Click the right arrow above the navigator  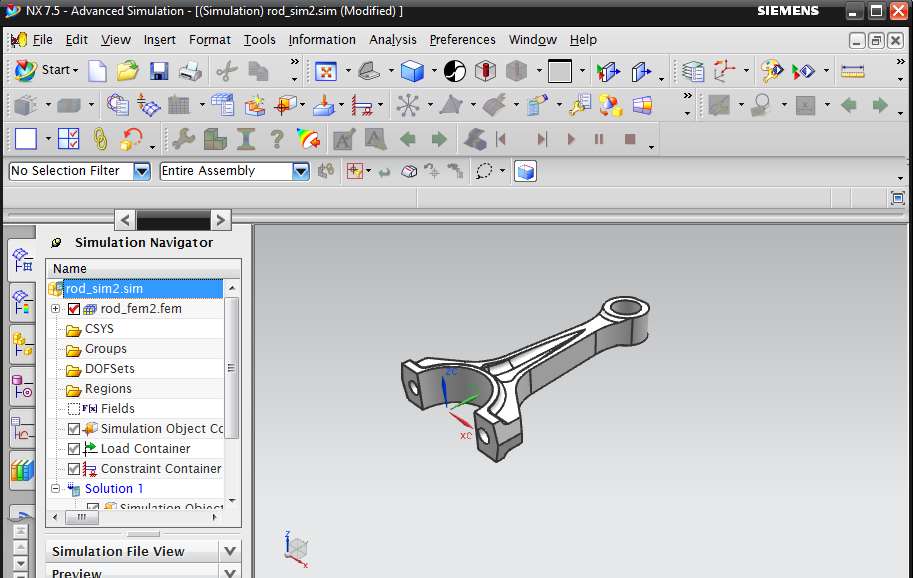[220, 220]
